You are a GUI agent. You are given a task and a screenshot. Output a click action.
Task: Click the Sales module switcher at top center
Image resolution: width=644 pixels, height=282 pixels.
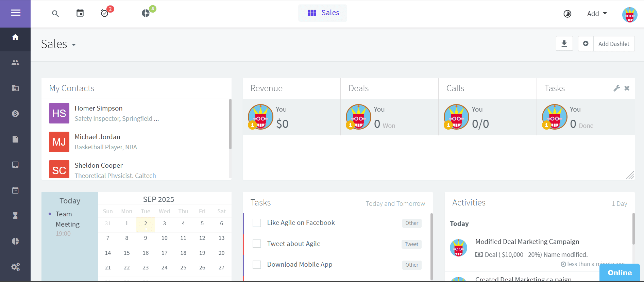tap(323, 13)
